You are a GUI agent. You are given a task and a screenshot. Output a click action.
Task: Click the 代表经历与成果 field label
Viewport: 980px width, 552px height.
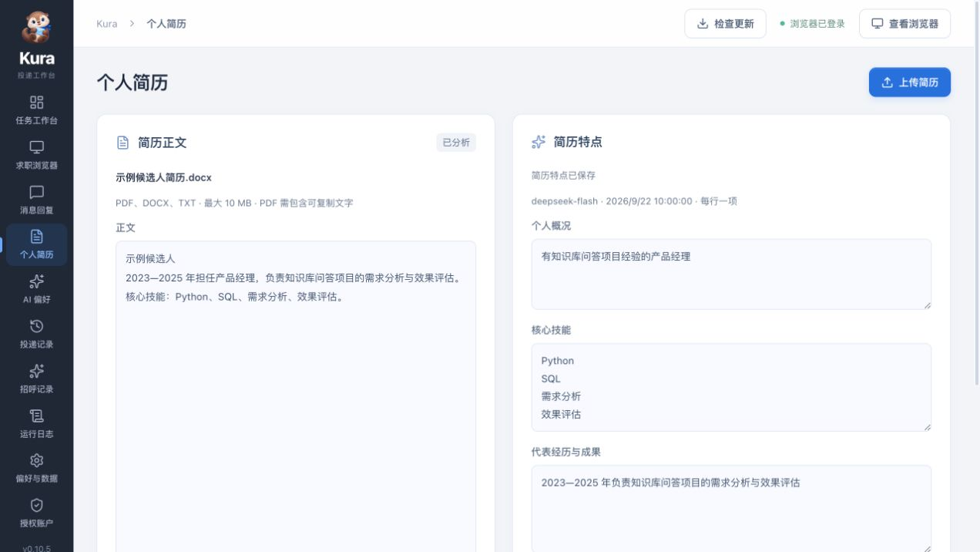tap(566, 452)
